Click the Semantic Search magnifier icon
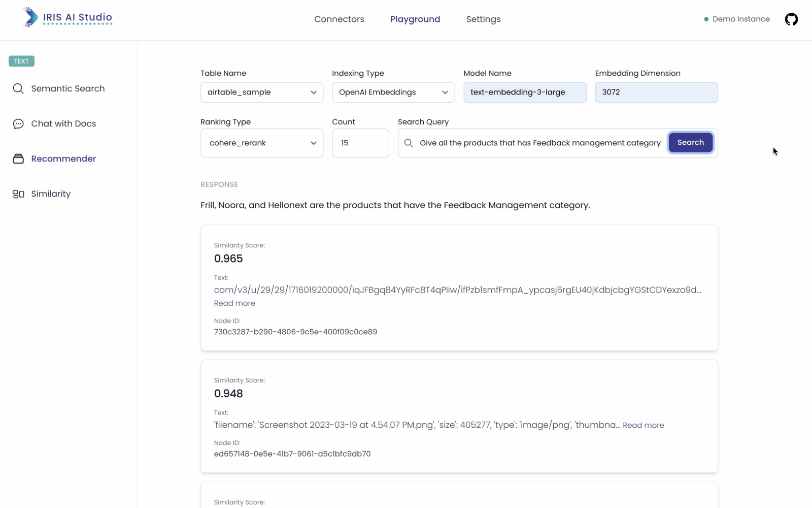The width and height of the screenshot is (812, 508). tap(18, 88)
